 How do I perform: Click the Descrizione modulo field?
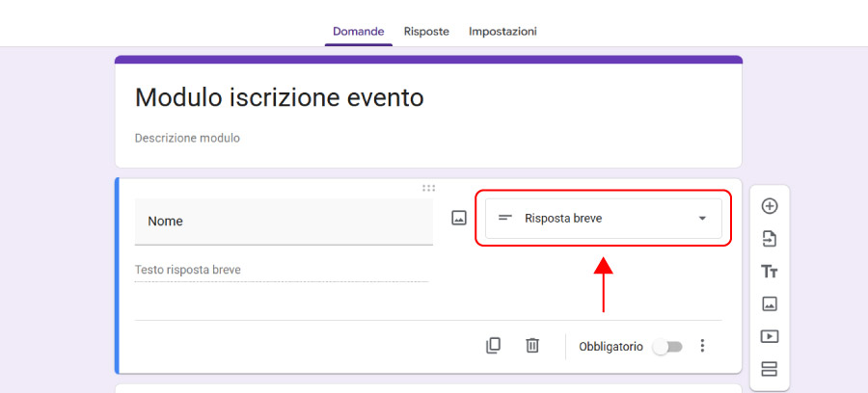click(x=187, y=138)
